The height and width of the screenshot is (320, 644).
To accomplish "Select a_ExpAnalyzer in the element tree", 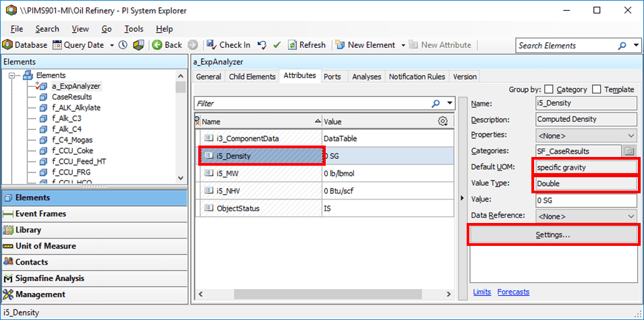I will pyautogui.click(x=76, y=86).
